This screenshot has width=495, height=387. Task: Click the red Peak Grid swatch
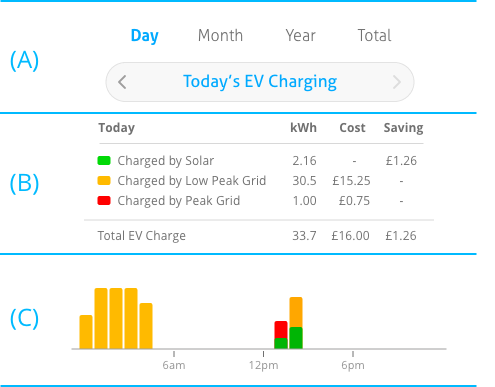(104, 200)
